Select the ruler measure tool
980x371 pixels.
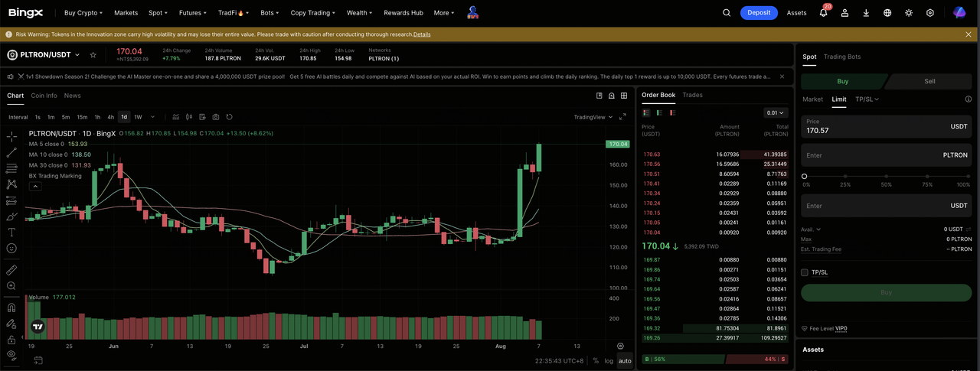click(11, 270)
